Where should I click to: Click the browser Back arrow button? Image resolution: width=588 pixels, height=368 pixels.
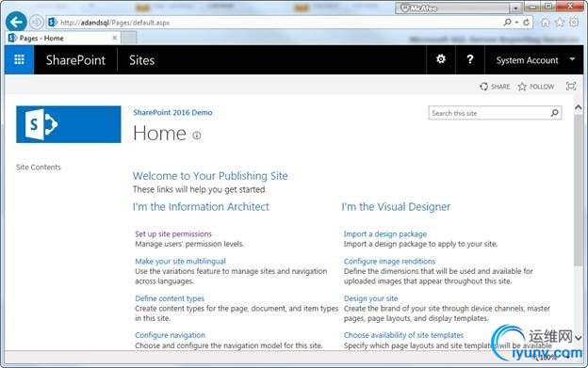(x=16, y=22)
